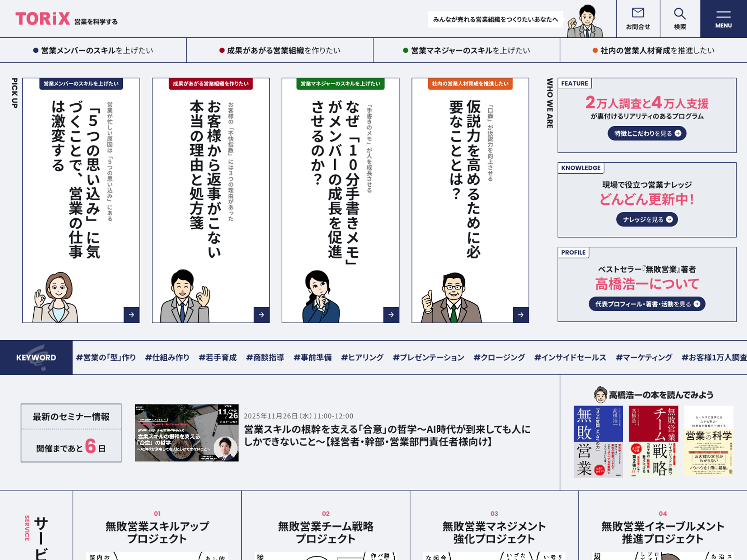Click arrow on 仮説力を高める card
The image size is (747, 560).
pos(521,315)
